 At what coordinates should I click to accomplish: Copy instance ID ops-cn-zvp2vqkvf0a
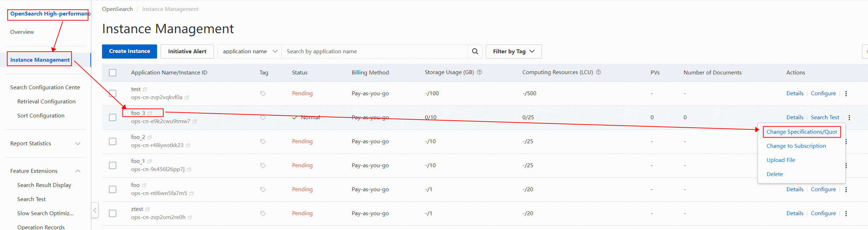coord(187,98)
